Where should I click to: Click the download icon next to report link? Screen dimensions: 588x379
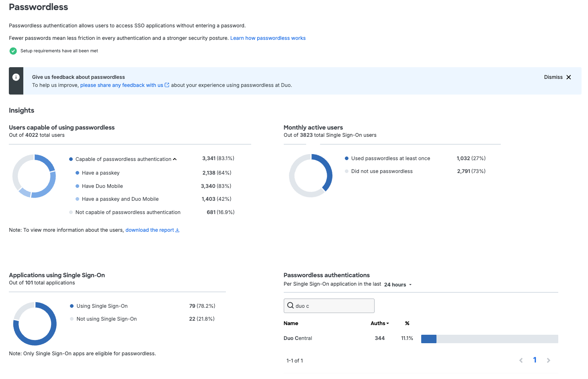coord(178,230)
